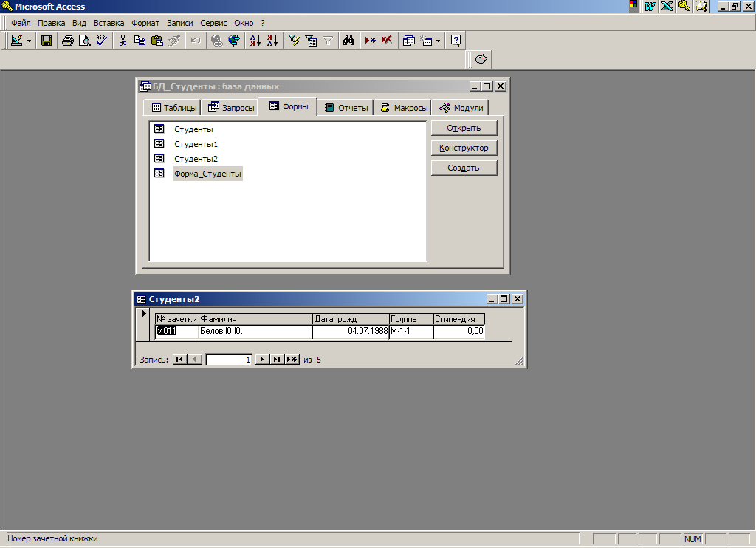The width and height of the screenshot is (756, 548).
Task: Sort records descending Я-А
Action: coord(272,41)
